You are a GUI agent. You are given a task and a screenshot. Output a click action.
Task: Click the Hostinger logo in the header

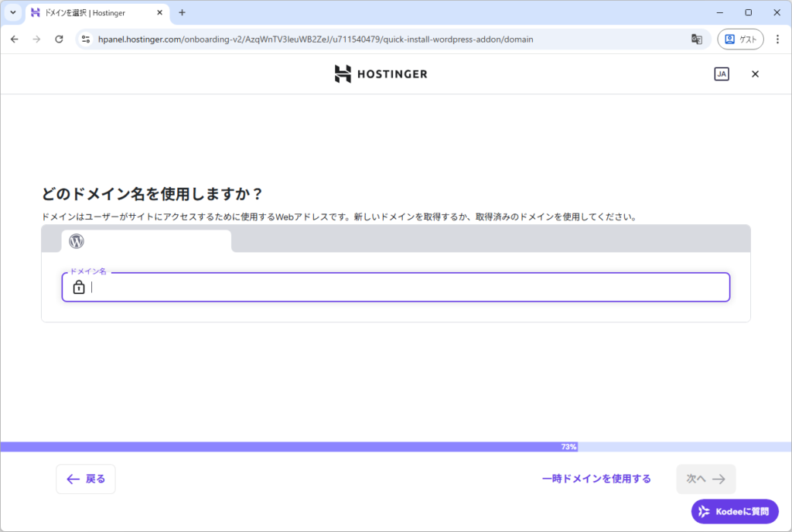[x=381, y=74]
